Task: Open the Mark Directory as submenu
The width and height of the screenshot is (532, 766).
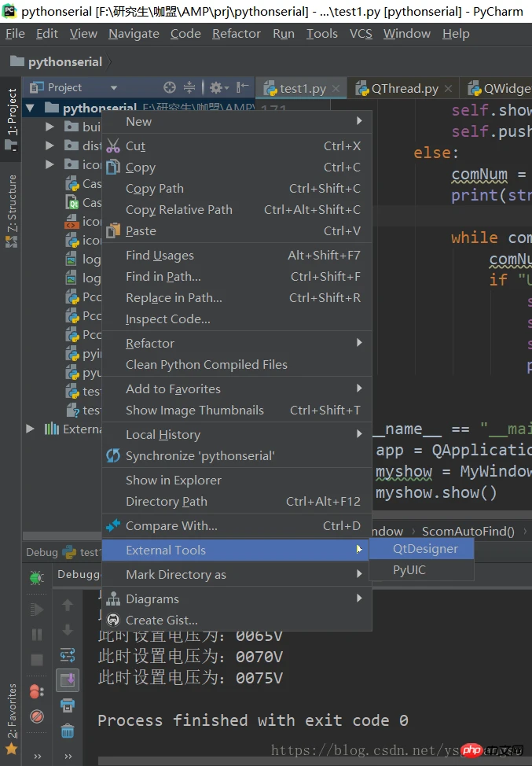Action: 237,574
